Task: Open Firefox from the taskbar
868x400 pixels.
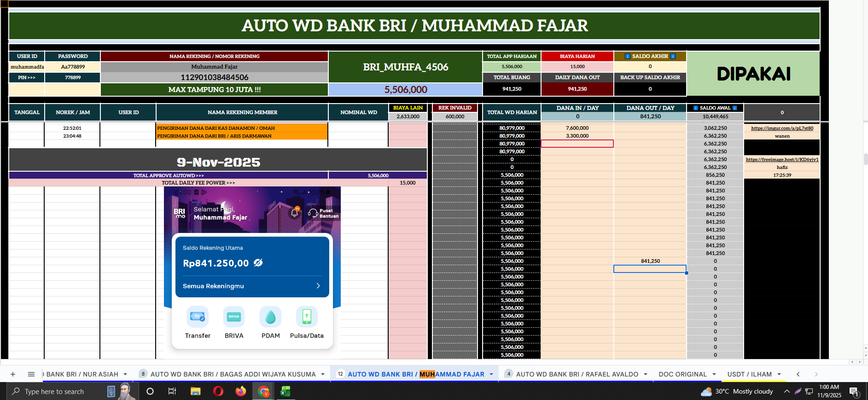Action: tap(240, 391)
